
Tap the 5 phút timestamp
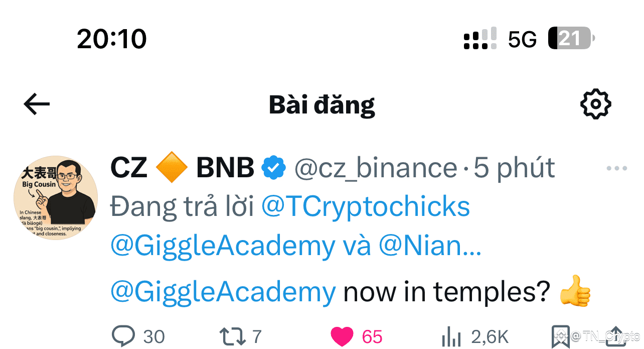point(515,168)
